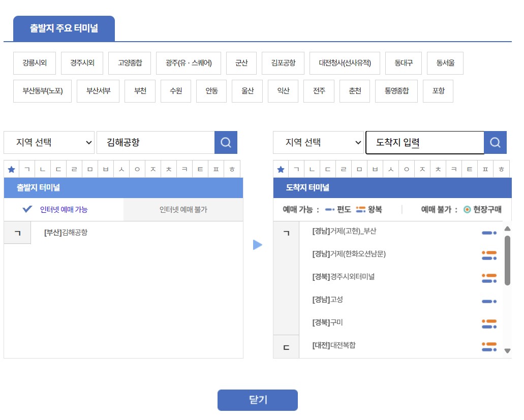Click one-way icon beside [경남]거제(고현)_부산
Viewport: 524px width, 420px height.
click(x=489, y=233)
